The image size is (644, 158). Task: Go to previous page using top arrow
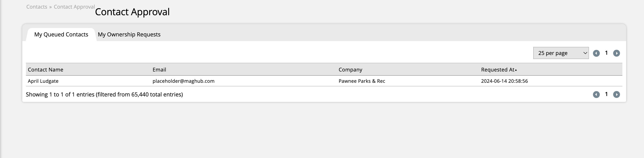click(596, 53)
